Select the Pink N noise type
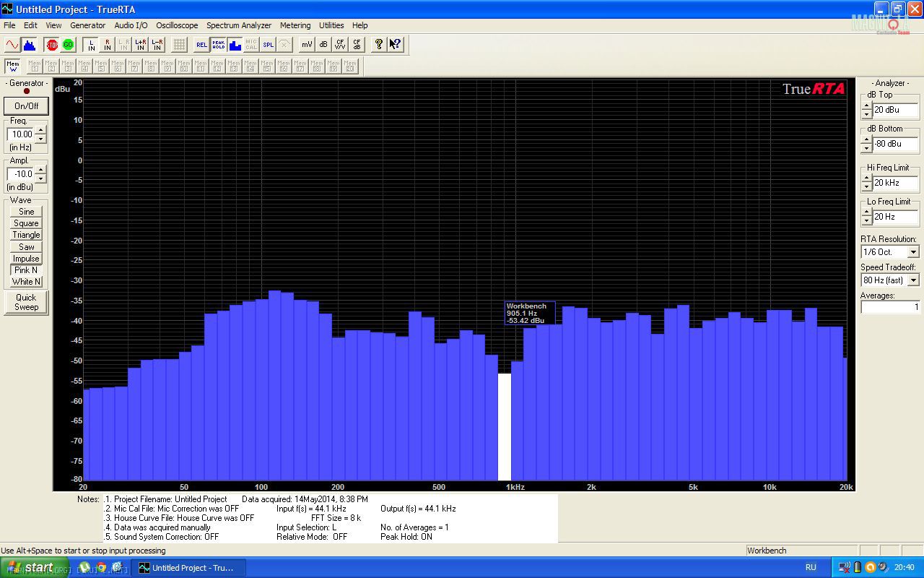924x578 pixels. coord(26,269)
